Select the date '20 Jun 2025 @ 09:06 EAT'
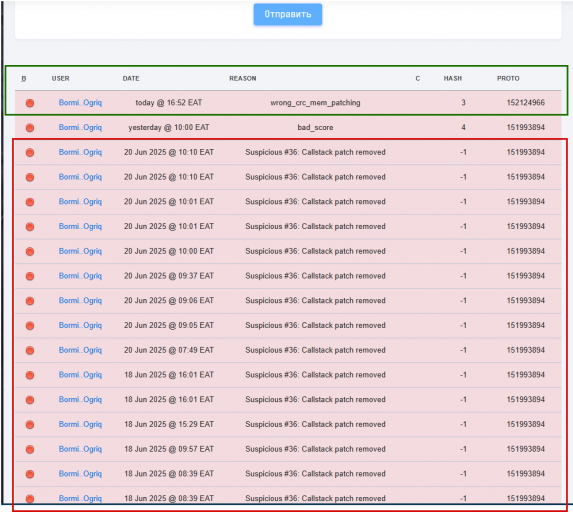The height and width of the screenshot is (512, 573). pos(169,300)
